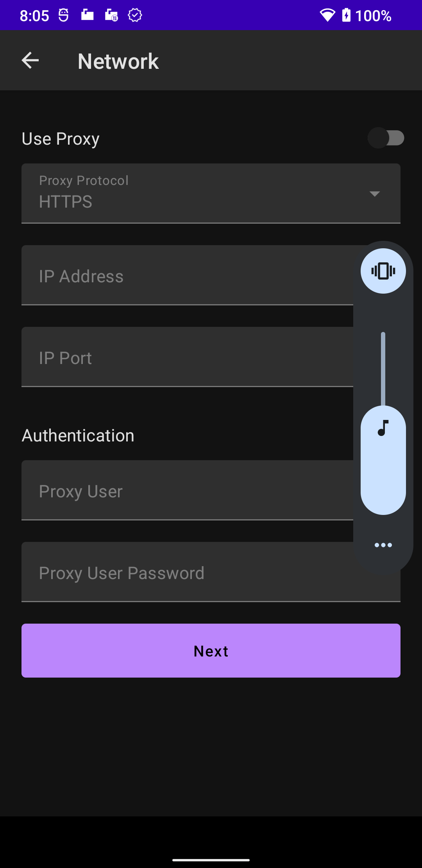Image resolution: width=422 pixels, height=868 pixels.
Task: Open the Proxy Protocol dropdown arrow
Action: click(374, 194)
